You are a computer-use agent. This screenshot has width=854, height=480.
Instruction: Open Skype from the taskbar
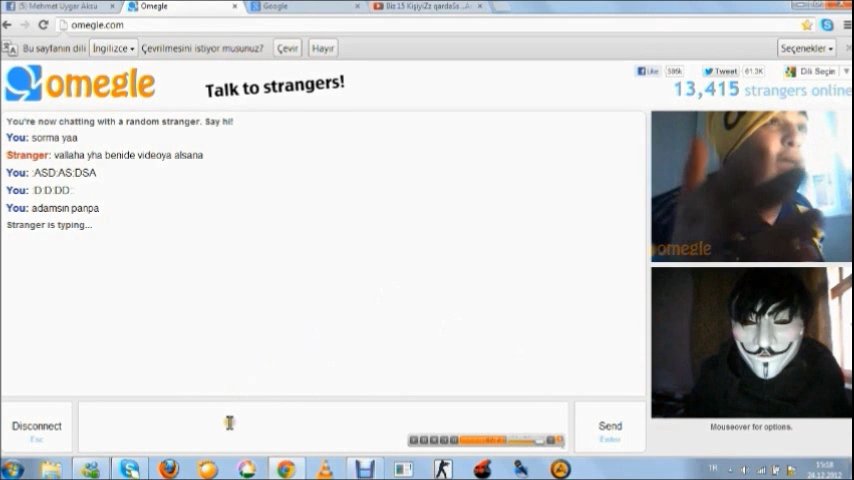[x=130, y=469]
